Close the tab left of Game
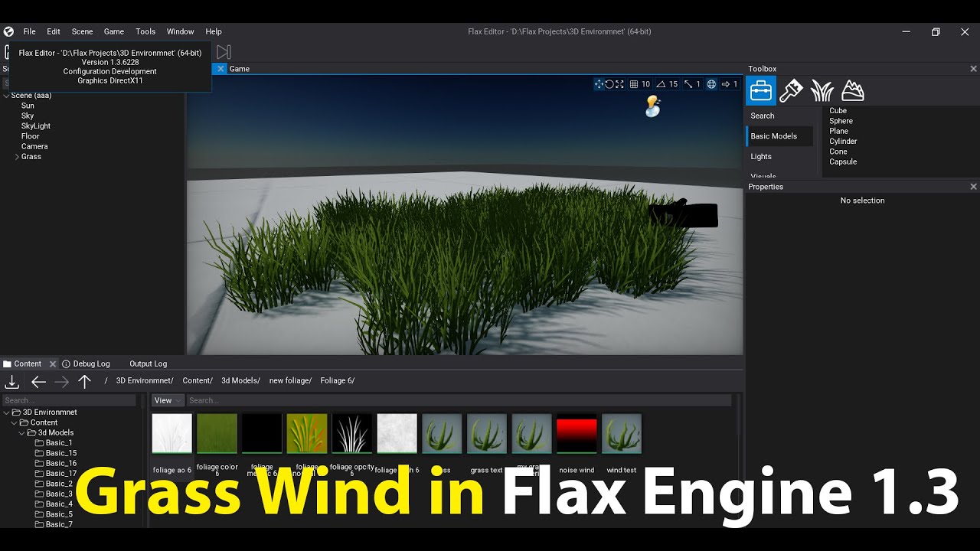 (220, 69)
